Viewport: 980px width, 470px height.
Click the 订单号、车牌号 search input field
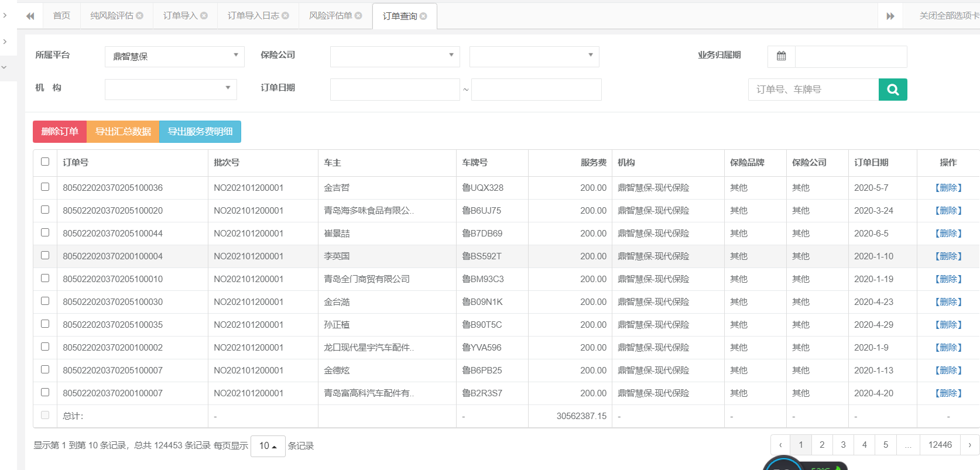coord(813,90)
